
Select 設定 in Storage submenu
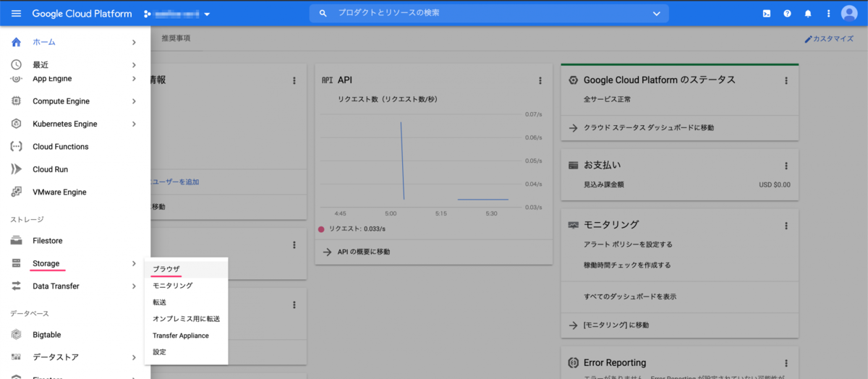(186, 352)
